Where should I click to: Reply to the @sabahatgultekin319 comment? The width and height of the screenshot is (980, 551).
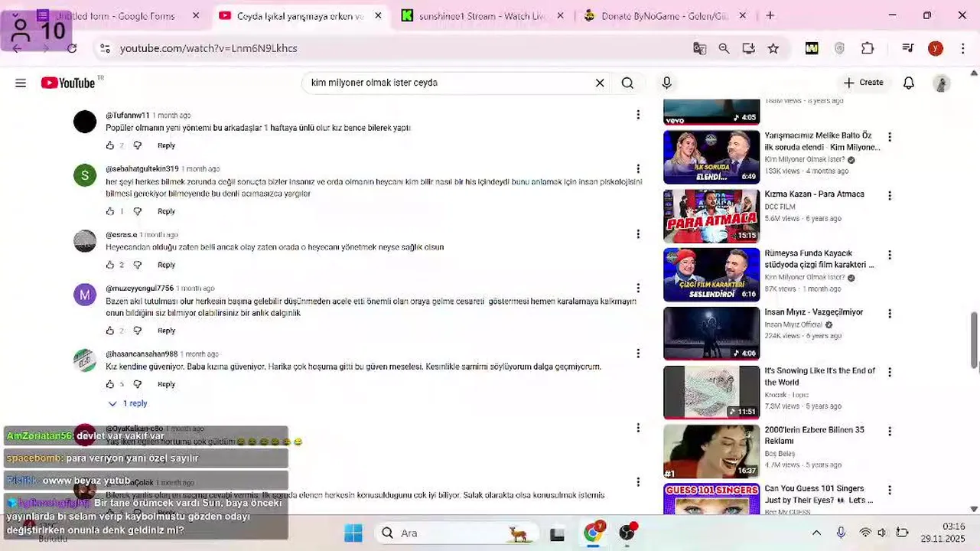(x=166, y=211)
